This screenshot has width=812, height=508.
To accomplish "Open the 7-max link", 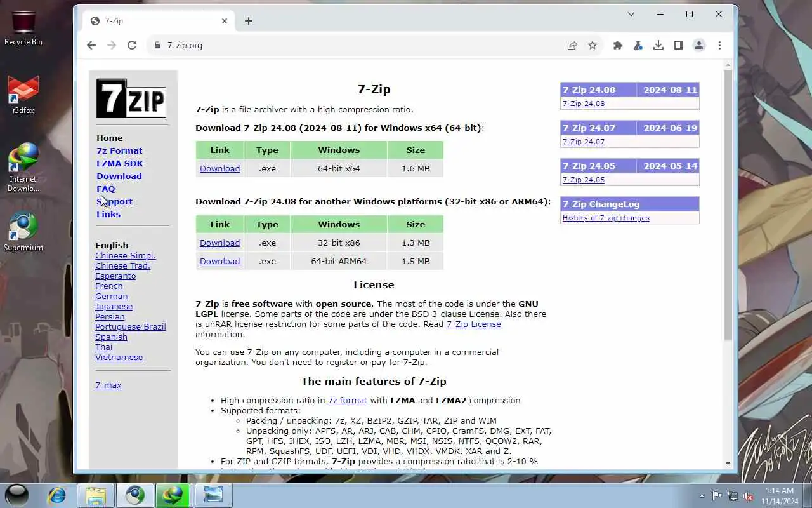I will (x=108, y=385).
